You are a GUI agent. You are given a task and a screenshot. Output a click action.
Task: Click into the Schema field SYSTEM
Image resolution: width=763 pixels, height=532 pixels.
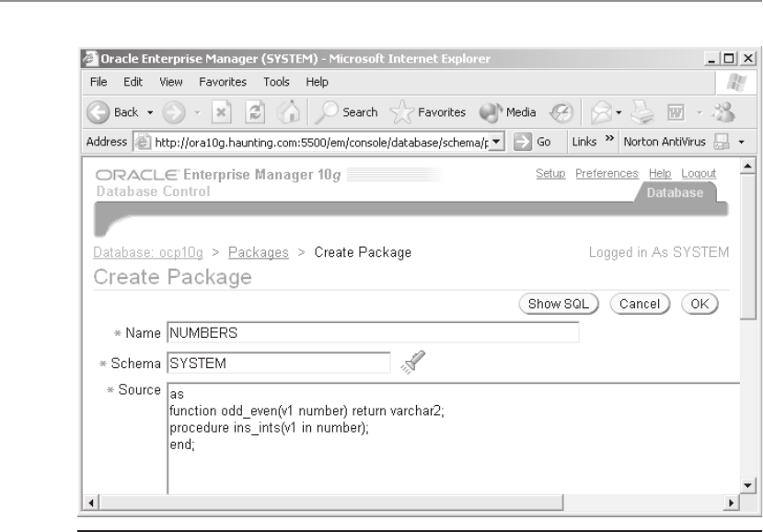point(278,363)
